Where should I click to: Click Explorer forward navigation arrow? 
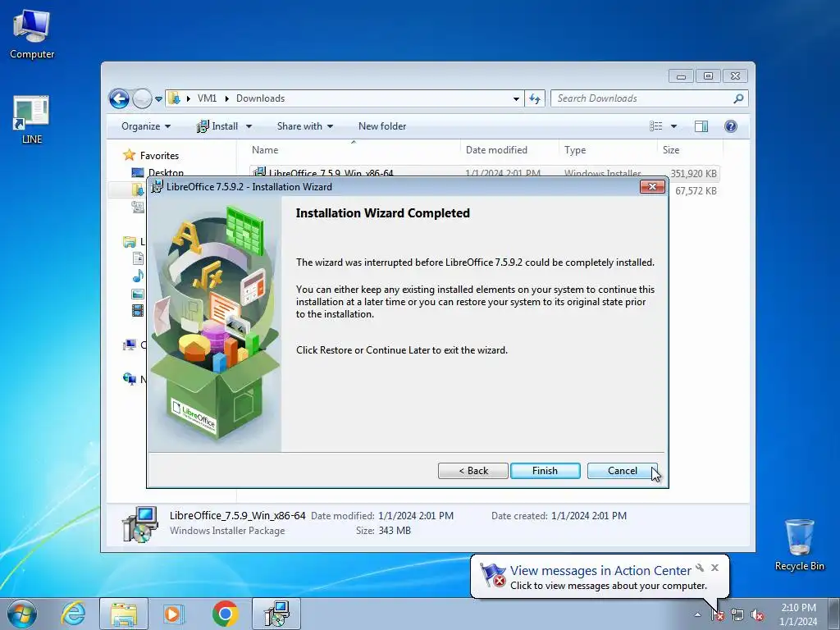[x=142, y=98]
